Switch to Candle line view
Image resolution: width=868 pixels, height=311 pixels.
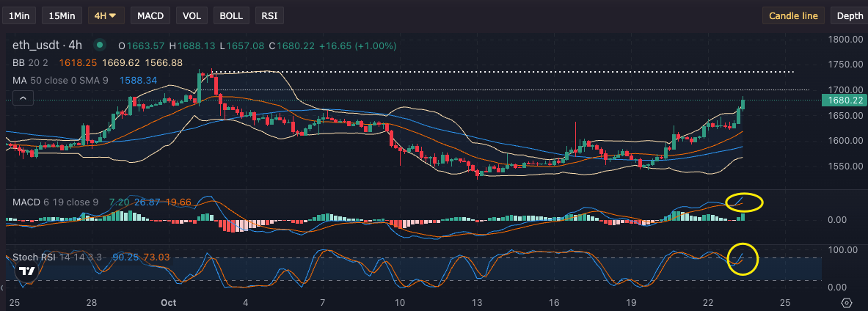click(794, 15)
